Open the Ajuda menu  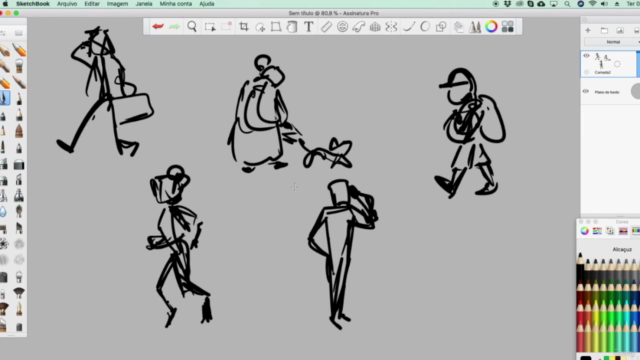point(207,4)
